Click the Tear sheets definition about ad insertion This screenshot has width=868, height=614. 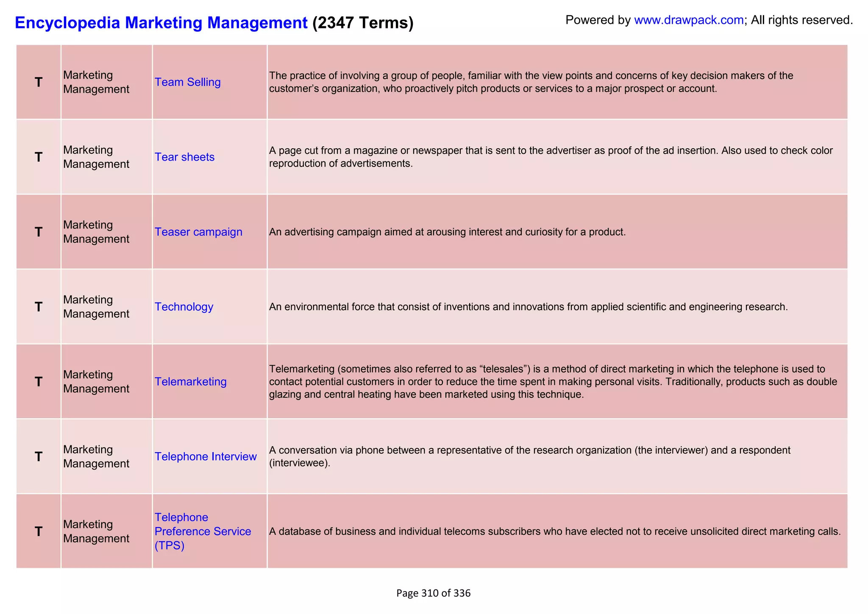click(x=551, y=157)
